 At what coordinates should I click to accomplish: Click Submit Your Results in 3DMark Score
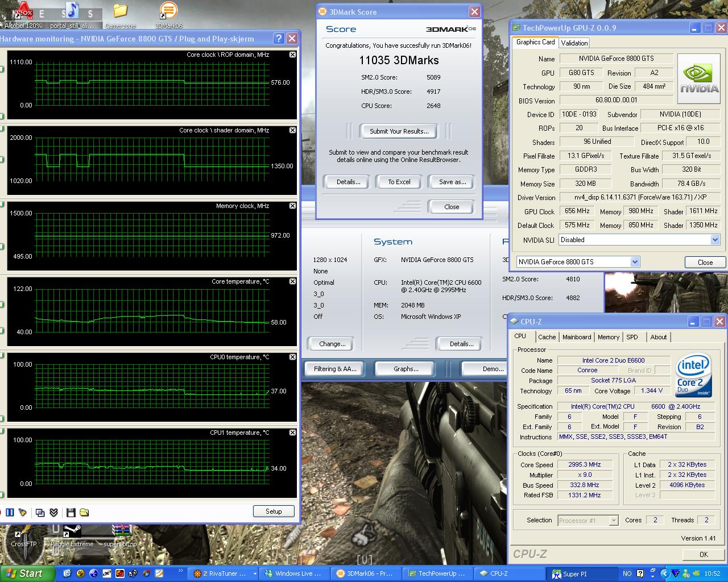coord(399,131)
